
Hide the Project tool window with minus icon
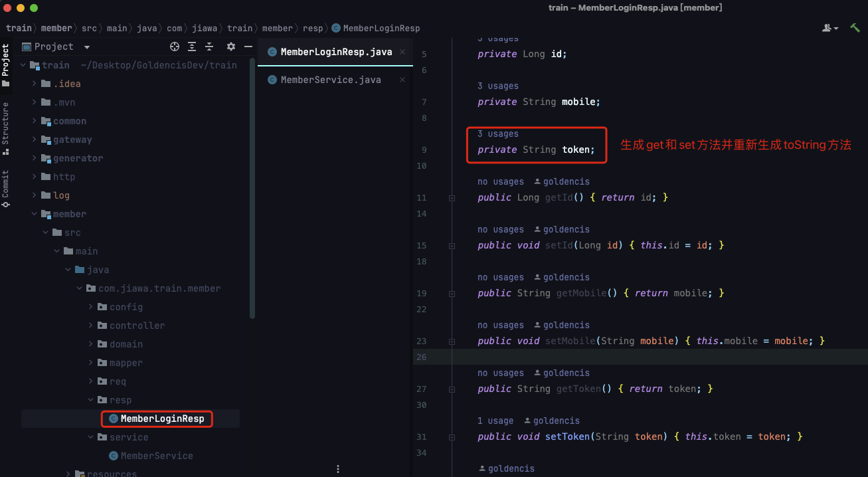point(248,47)
